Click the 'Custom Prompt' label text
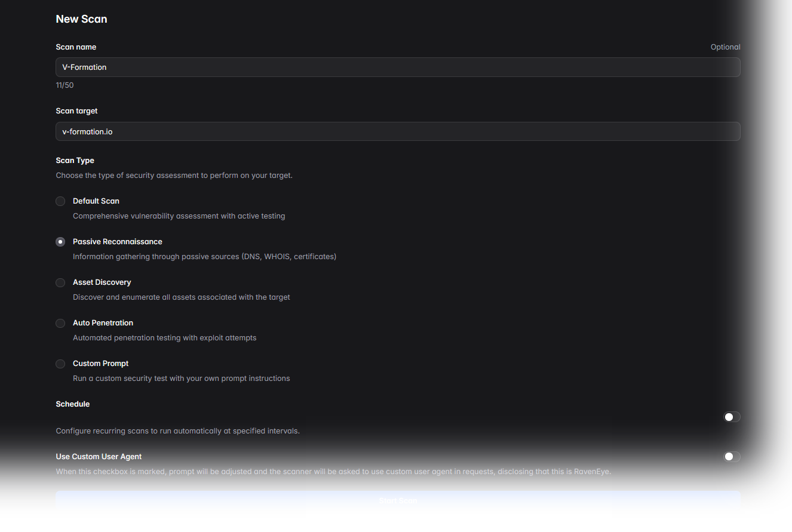Image resolution: width=792 pixels, height=532 pixels. [x=100, y=364]
